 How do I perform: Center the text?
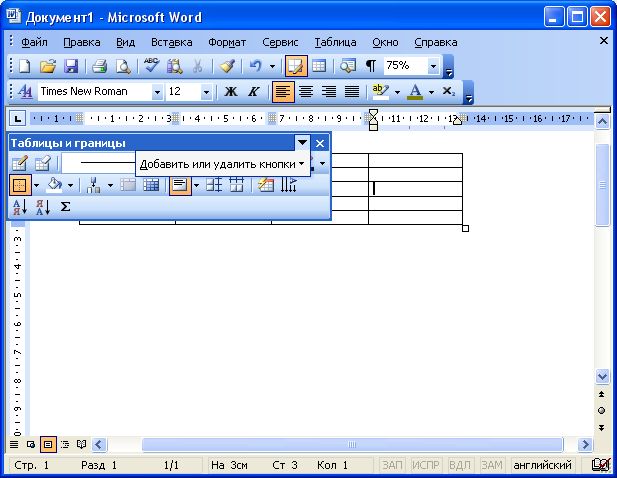306,92
